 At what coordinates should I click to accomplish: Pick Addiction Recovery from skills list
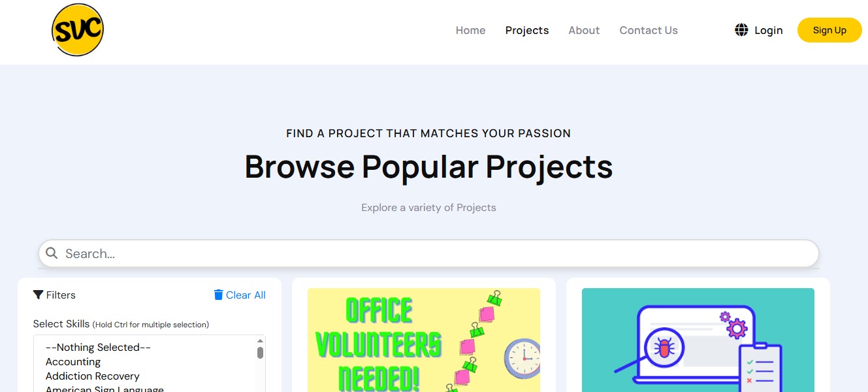coord(93,376)
